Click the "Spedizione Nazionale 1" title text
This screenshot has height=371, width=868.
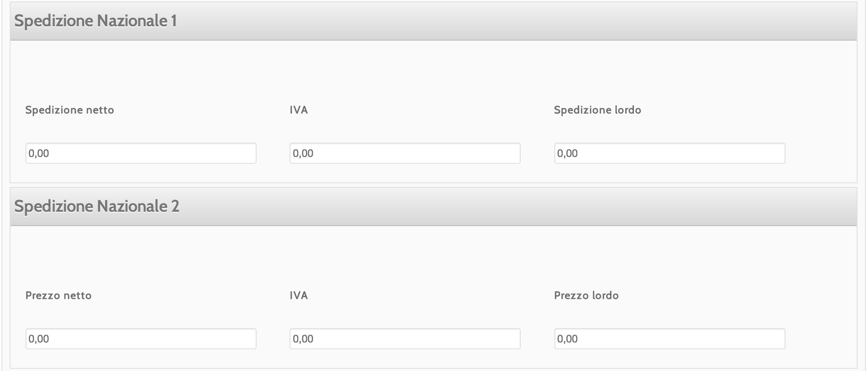[x=95, y=21]
